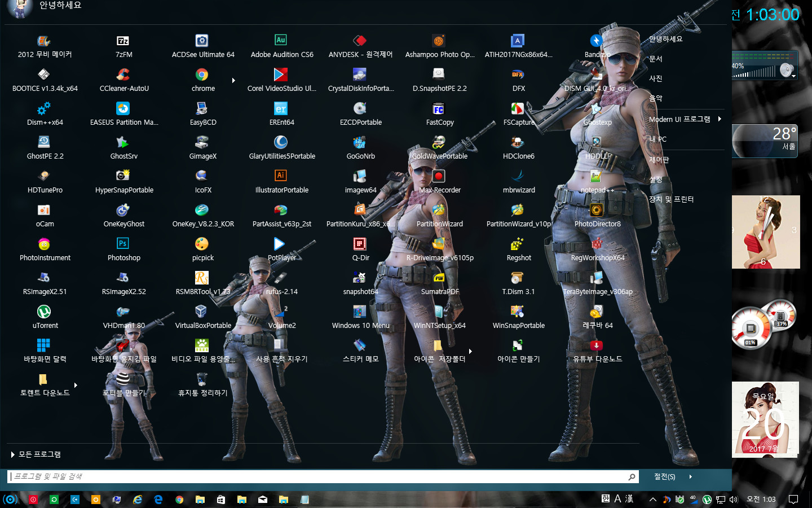Toggle the Korean/English IME indicator A
This screenshot has height=508, width=812.
click(x=617, y=499)
